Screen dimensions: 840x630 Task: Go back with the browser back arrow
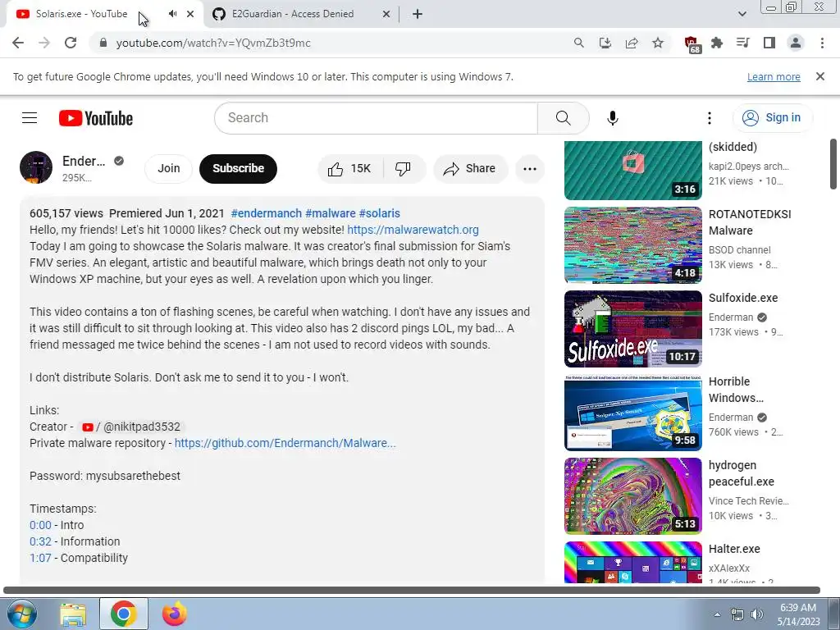pyautogui.click(x=18, y=43)
